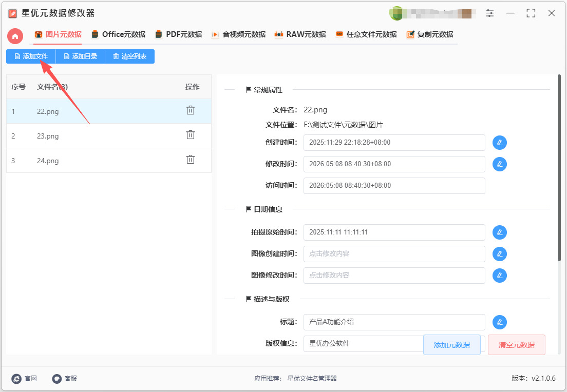Edit 拍摄原始时间 with its pencil icon

500,232
